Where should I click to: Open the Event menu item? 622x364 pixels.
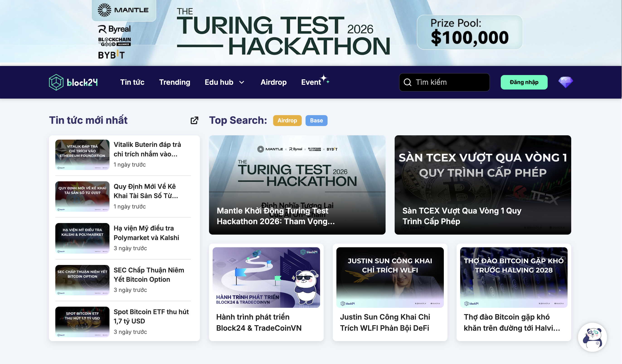coord(311,82)
